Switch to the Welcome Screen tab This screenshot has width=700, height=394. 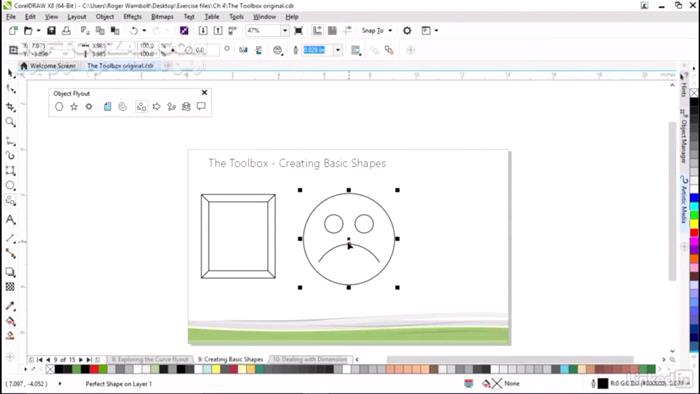pyautogui.click(x=49, y=66)
